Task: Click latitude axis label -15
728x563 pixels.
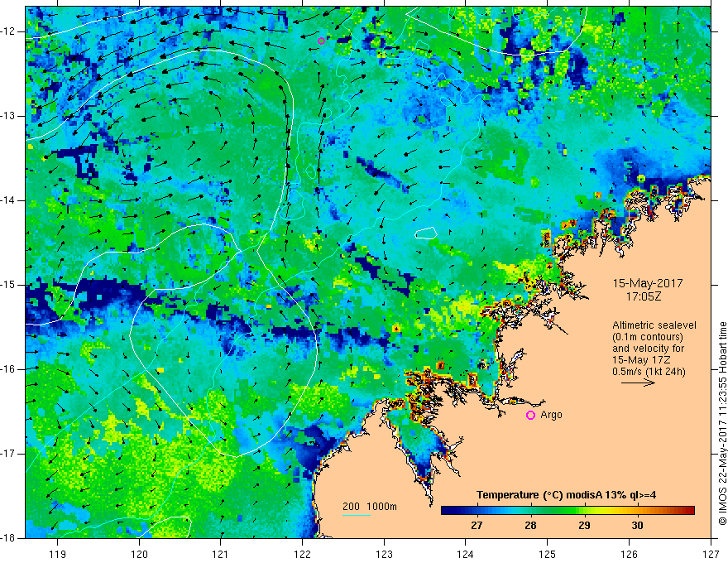Action: tap(8, 285)
